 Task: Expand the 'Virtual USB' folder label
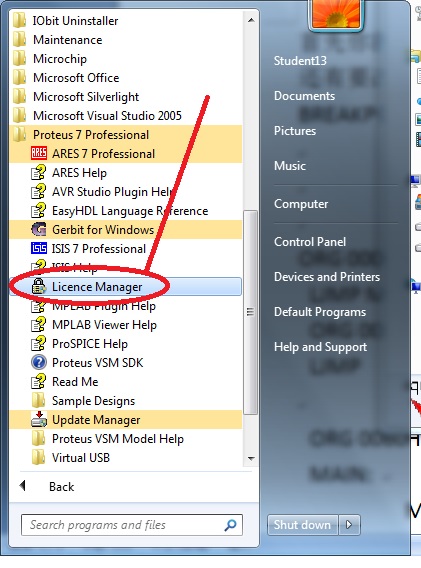pyautogui.click(x=81, y=458)
